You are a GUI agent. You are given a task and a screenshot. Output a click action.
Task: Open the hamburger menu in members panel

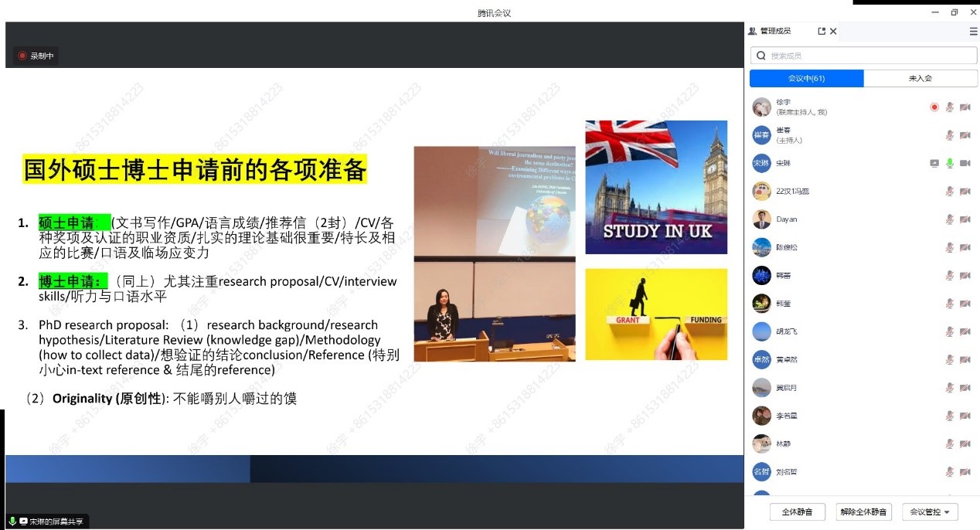pyautogui.click(x=973, y=31)
